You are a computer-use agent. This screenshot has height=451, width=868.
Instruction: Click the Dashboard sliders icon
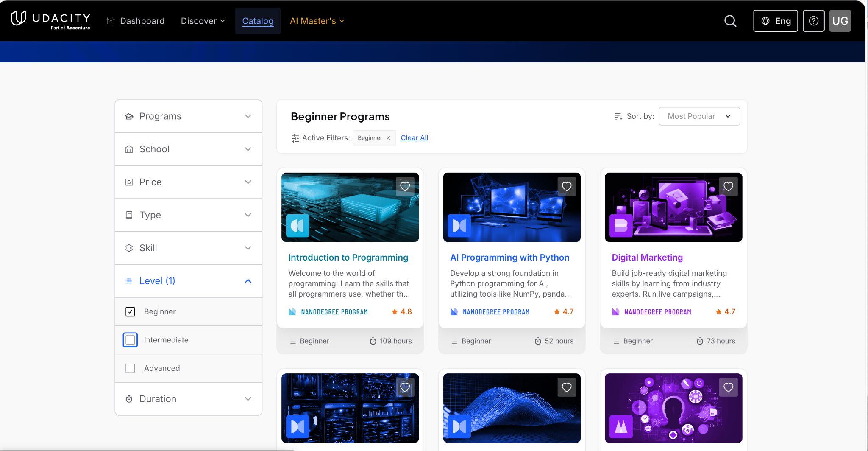111,21
